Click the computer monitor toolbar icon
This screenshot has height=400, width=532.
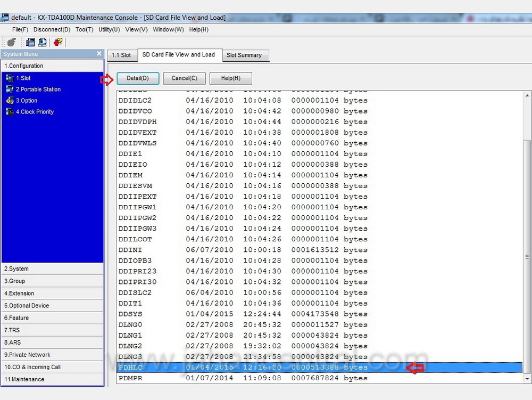(41, 42)
